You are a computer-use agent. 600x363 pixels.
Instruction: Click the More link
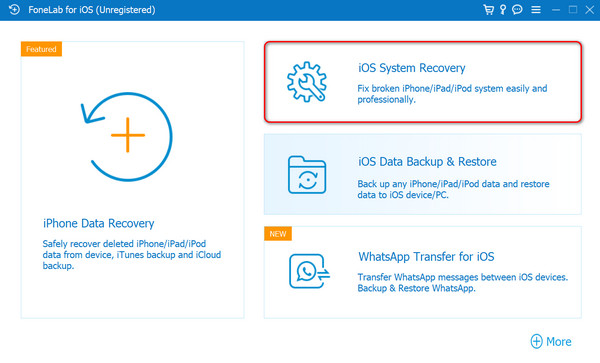tap(559, 342)
